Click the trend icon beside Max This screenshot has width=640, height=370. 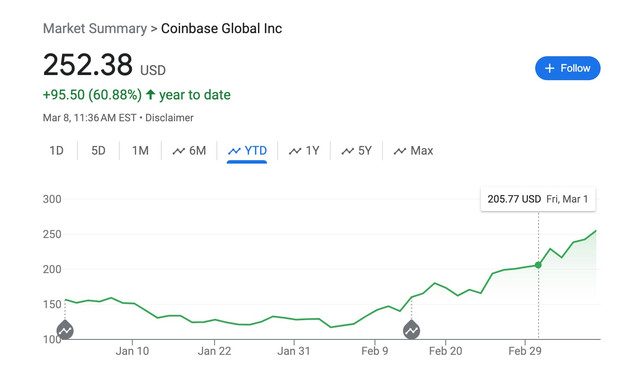tap(400, 151)
